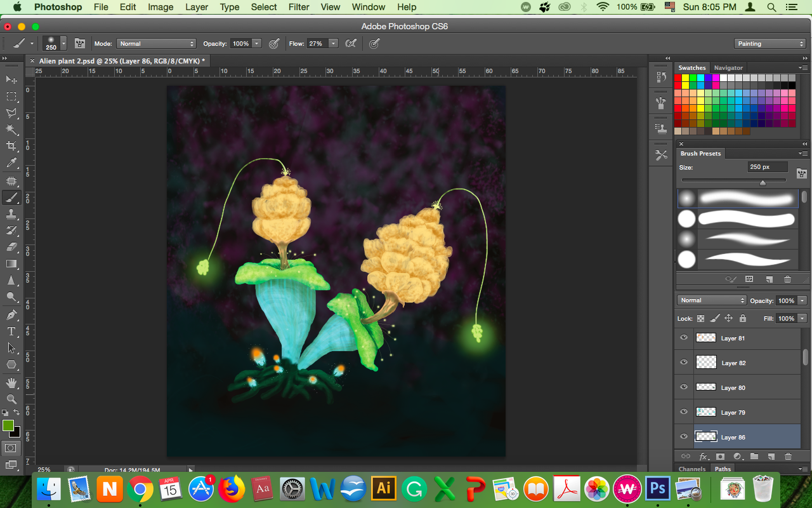The image size is (812, 508).
Task: Toggle Quick Mask mode
Action: tap(11, 448)
